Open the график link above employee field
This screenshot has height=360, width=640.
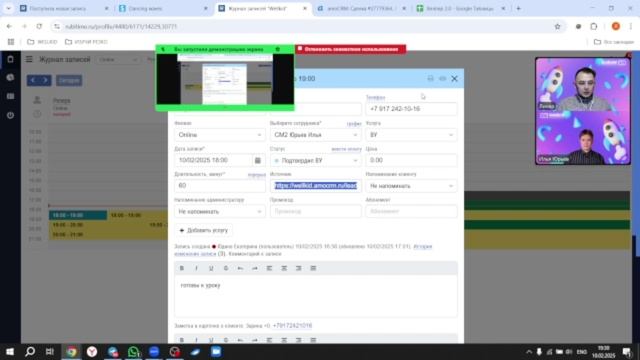coord(354,124)
